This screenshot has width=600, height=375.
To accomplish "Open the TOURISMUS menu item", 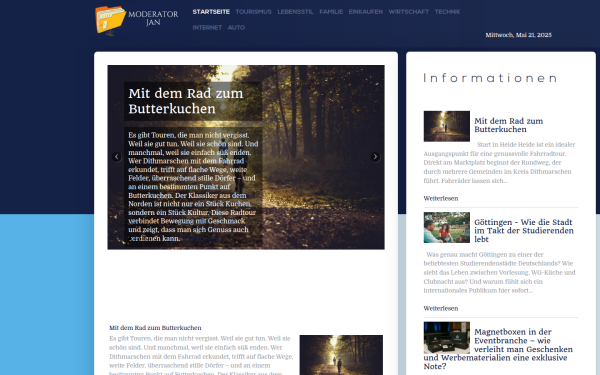I will pyautogui.click(x=253, y=12).
